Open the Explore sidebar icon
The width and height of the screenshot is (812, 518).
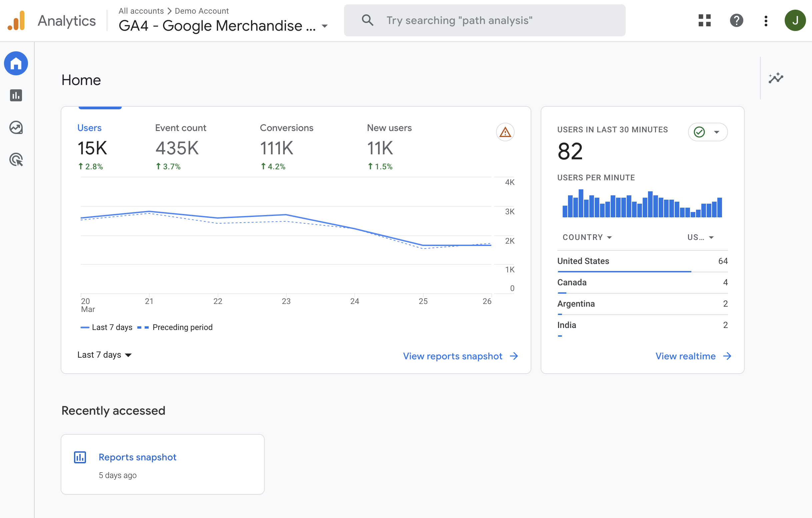pos(16,127)
